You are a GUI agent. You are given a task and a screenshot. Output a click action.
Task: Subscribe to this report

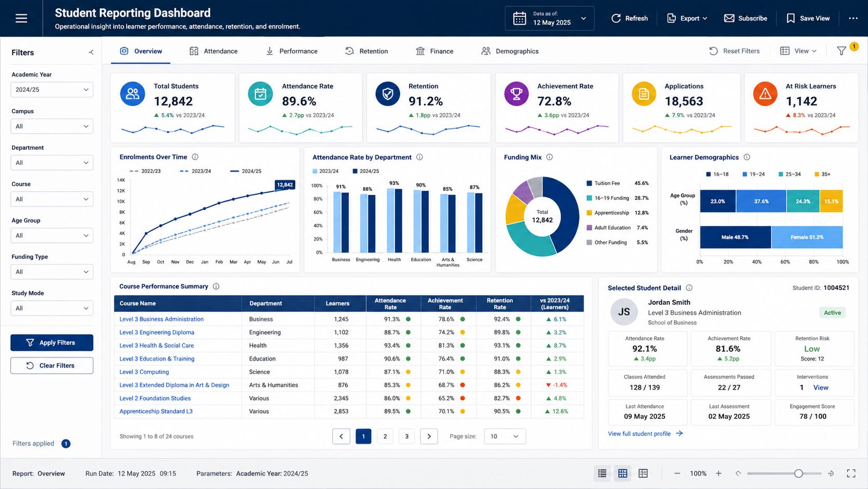tap(745, 18)
